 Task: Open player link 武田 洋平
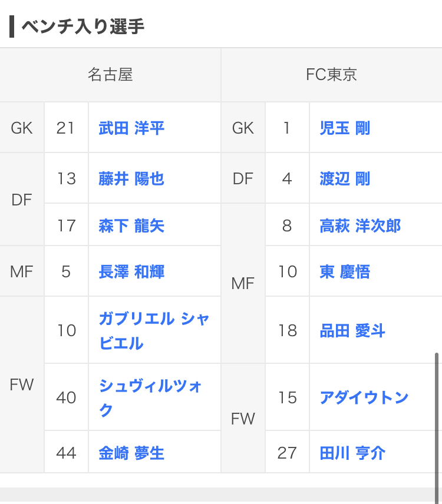tap(131, 128)
